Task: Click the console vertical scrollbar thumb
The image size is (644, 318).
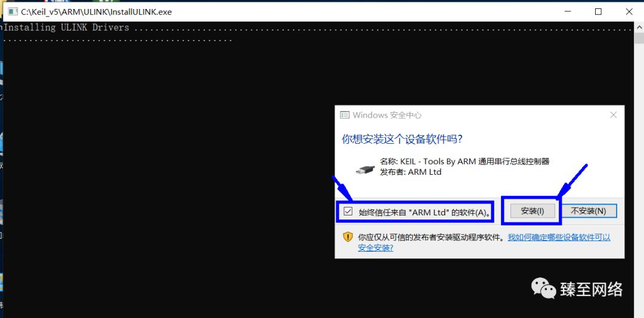Action: (639, 38)
